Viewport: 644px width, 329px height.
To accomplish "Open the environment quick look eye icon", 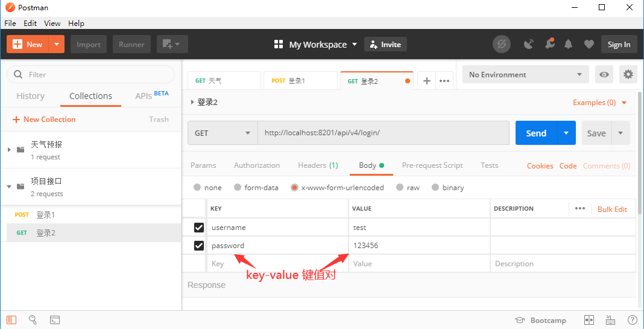I will (604, 74).
